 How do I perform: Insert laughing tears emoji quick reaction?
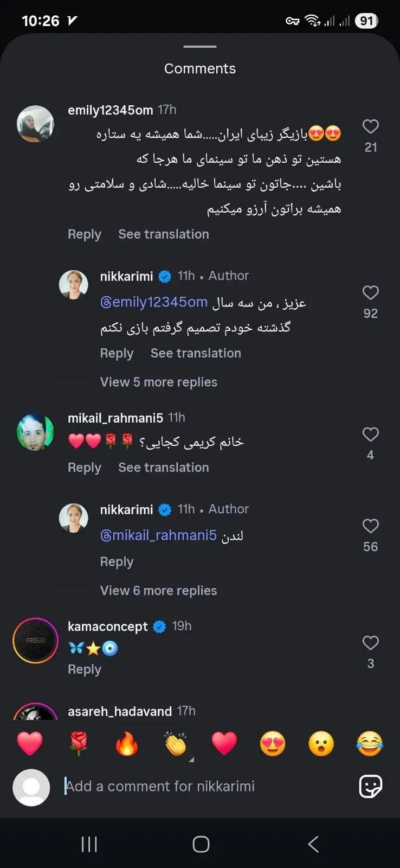[x=370, y=744]
